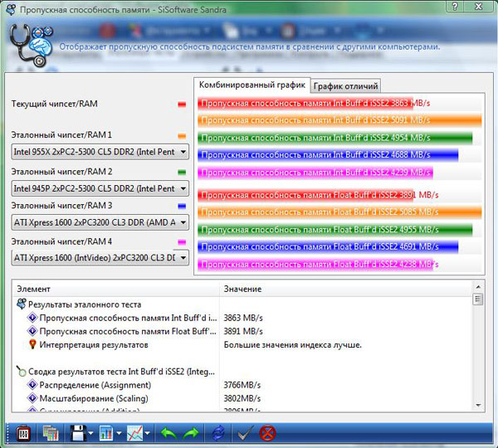Click the options briefcase icon in bottom toolbar

23,433
